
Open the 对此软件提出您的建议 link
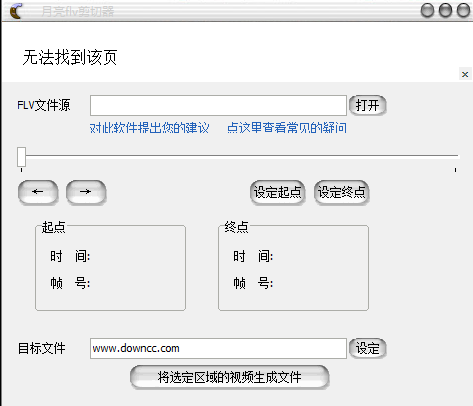(x=150, y=128)
